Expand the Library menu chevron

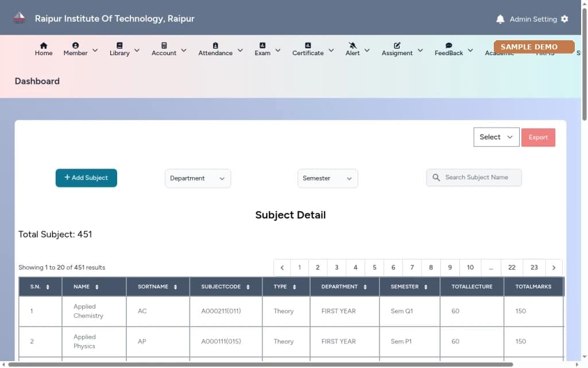(137, 50)
